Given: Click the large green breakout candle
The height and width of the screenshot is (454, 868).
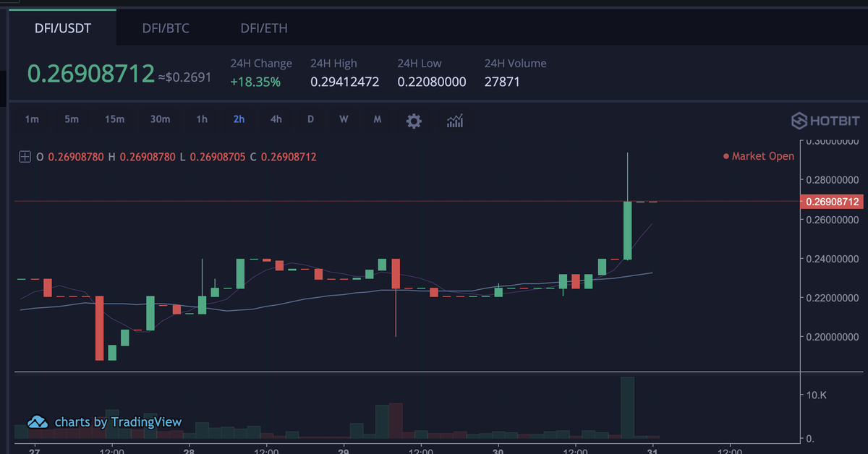Looking at the screenshot, I should 627,230.
